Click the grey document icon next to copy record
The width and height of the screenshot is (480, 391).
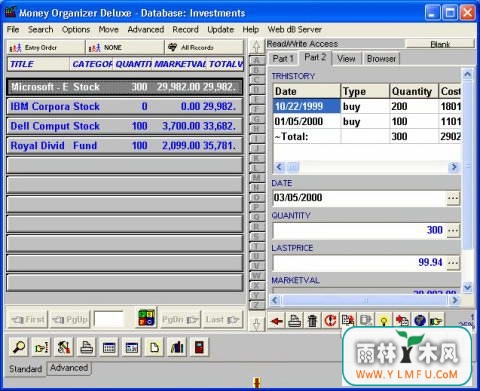366,321
